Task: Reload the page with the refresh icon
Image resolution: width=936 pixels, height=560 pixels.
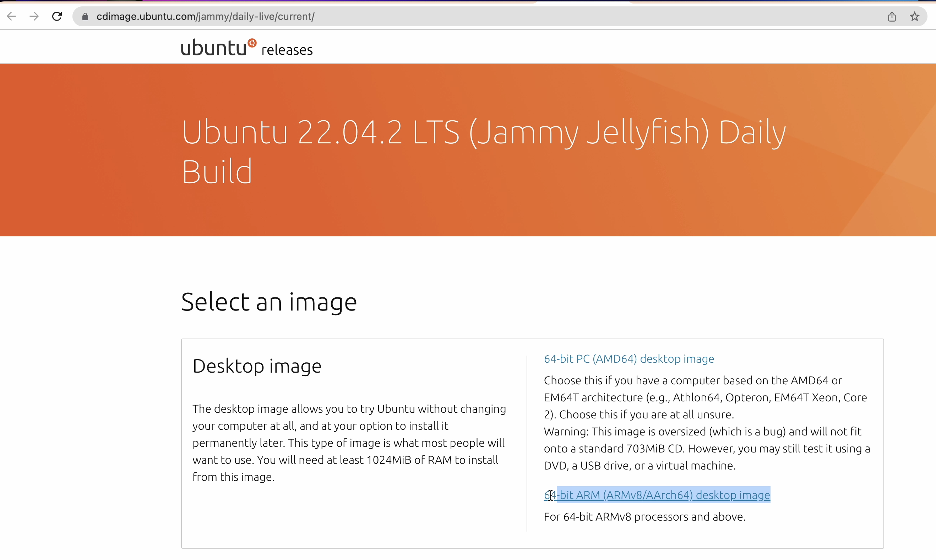Action: point(57,16)
